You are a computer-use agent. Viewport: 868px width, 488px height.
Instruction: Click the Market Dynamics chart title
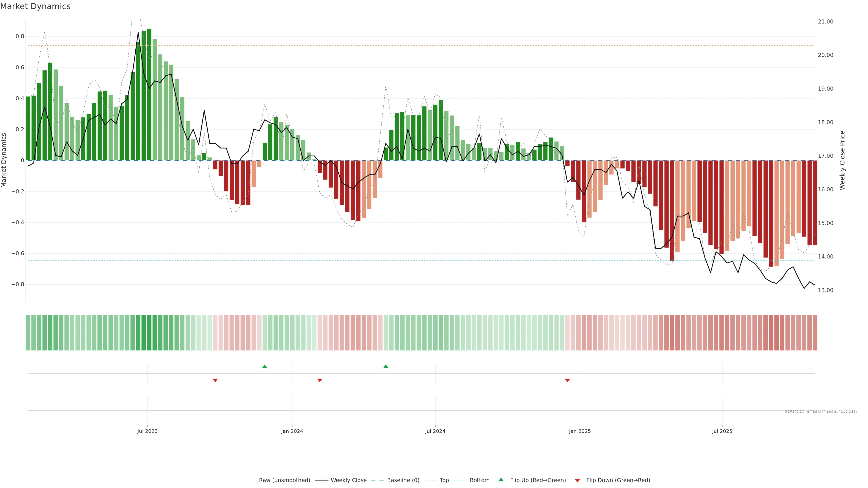click(35, 6)
